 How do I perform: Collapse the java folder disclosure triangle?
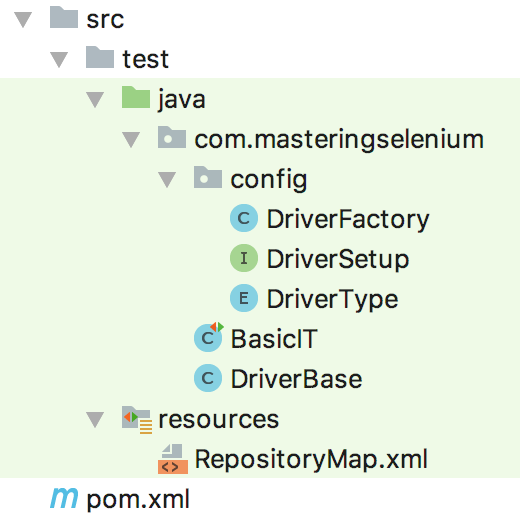coord(95,100)
